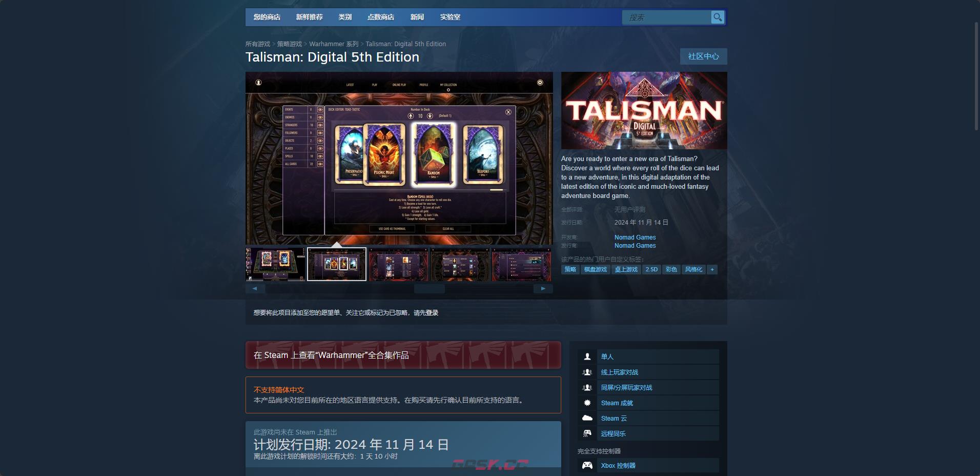
Task: Open publisher Nomad Games link
Action: (x=635, y=246)
